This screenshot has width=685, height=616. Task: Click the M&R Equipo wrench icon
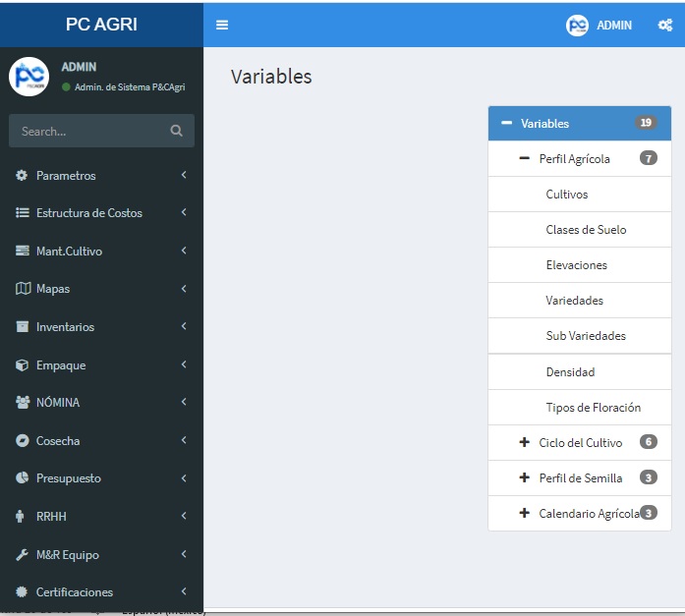[23, 555]
